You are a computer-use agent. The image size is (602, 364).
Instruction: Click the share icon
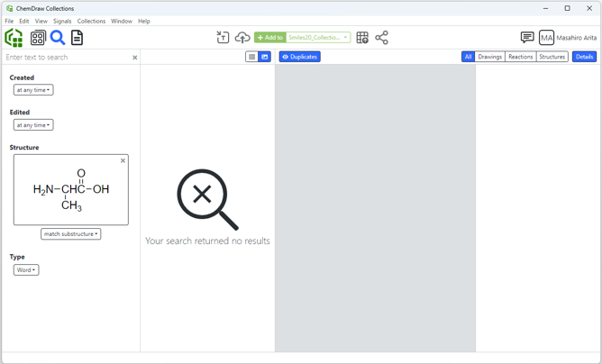pyautogui.click(x=382, y=38)
